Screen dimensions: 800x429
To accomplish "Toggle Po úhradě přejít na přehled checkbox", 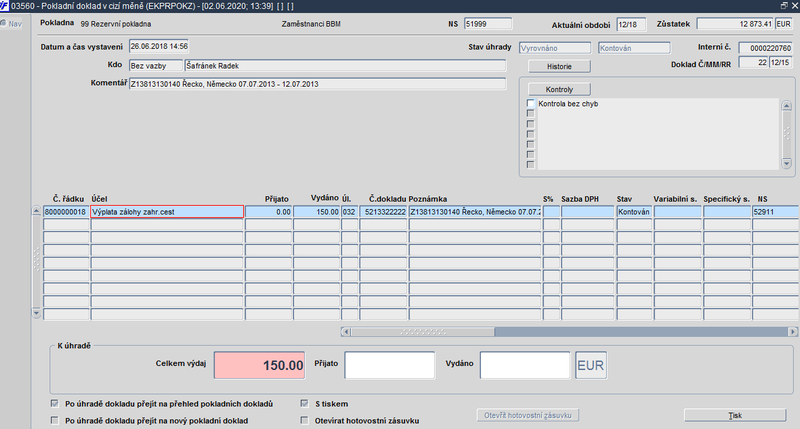I will 55,403.
